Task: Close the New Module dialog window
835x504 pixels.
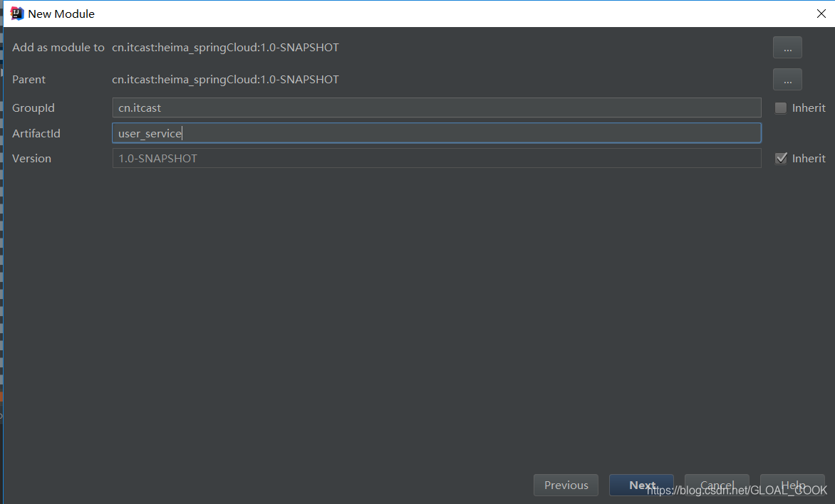Action: (821, 14)
